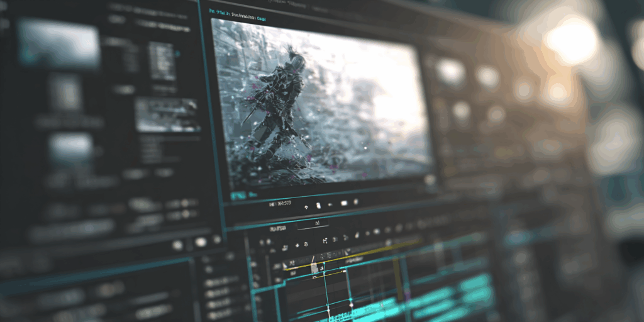Image resolution: width=644 pixels, height=322 pixels.
Task: Click the grayscale image thumbnail in left-center panel
Action: coord(165,114)
